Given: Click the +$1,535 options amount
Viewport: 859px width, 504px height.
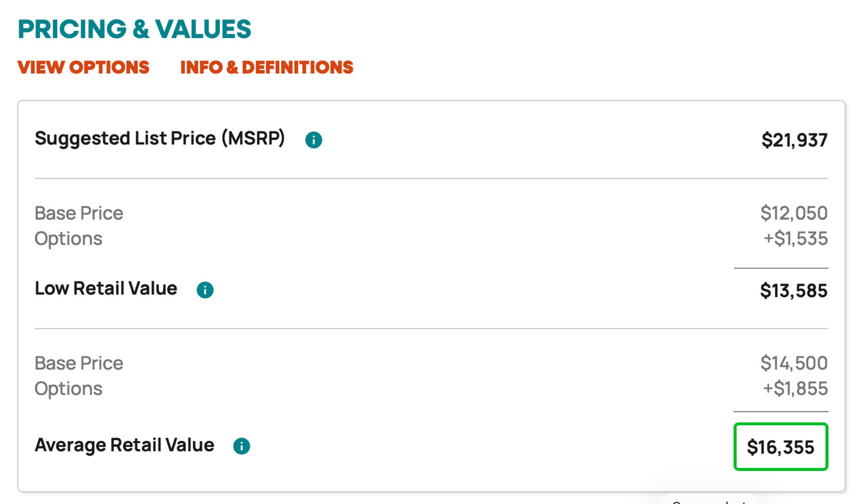Looking at the screenshot, I should (x=795, y=239).
